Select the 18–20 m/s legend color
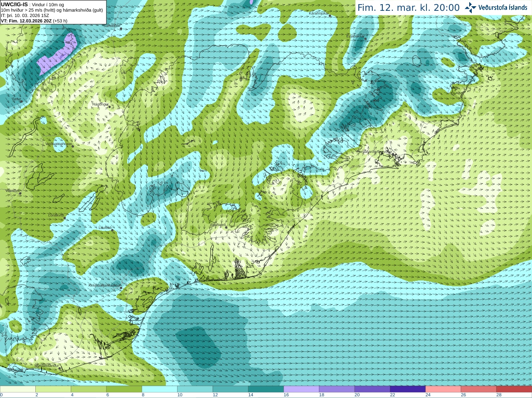This screenshot has height=398, width=532. tap(337, 389)
